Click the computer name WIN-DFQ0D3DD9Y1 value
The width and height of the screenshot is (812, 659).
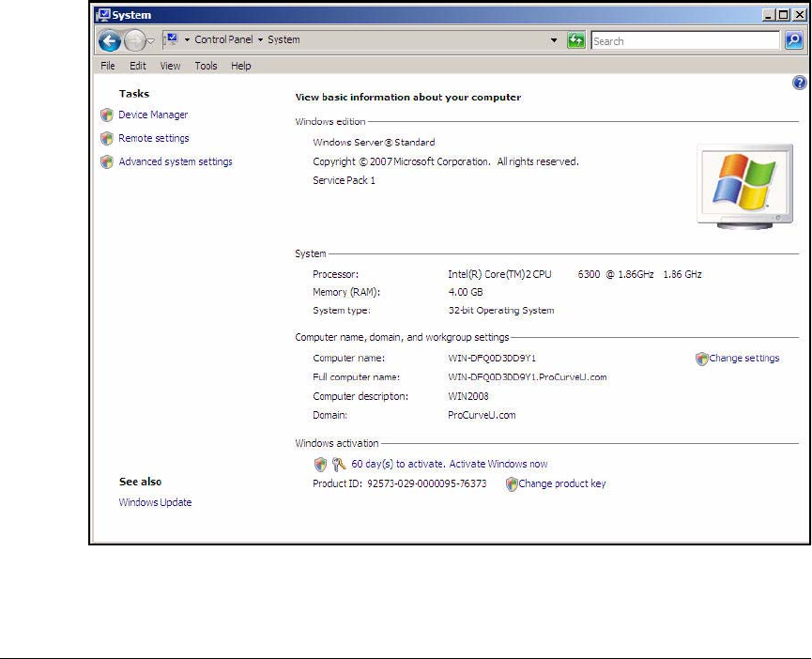(492, 359)
